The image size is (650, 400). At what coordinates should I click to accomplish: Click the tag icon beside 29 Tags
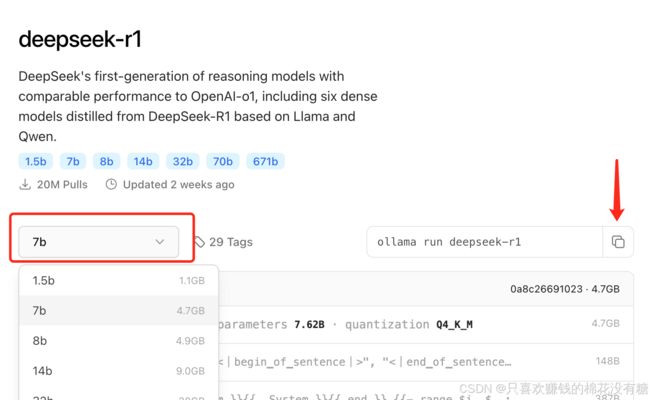tap(200, 242)
